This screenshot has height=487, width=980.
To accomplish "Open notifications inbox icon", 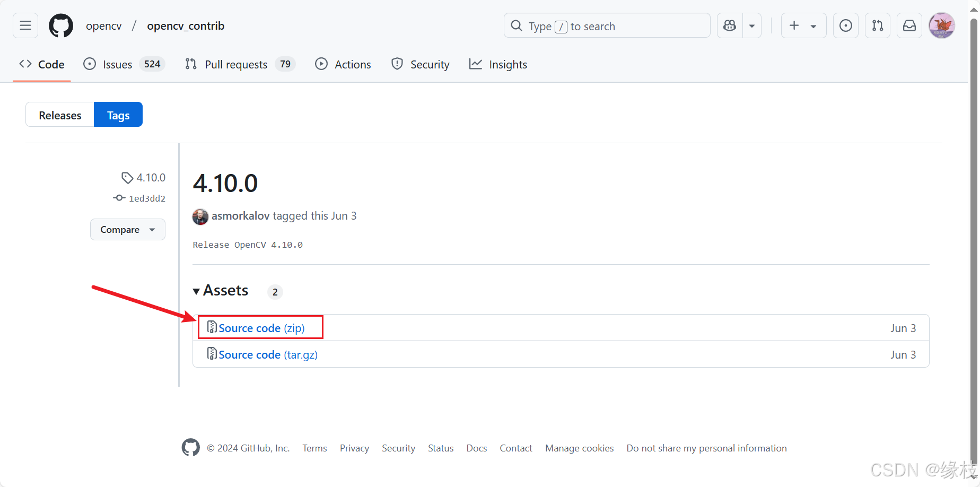I will point(909,25).
